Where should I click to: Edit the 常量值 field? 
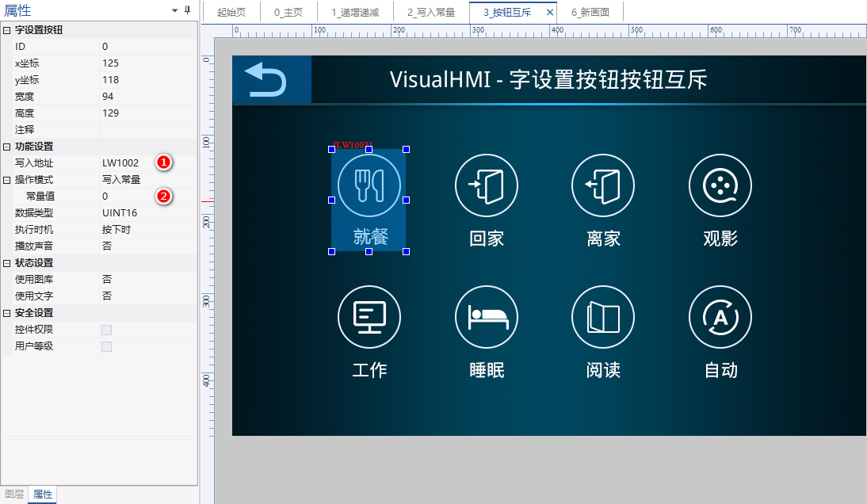pos(148,197)
